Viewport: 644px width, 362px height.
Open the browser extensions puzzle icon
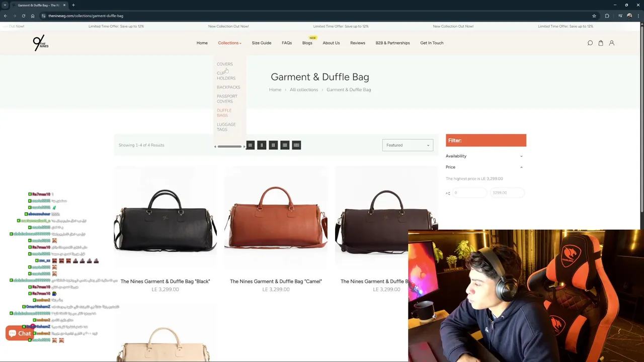click(x=607, y=16)
